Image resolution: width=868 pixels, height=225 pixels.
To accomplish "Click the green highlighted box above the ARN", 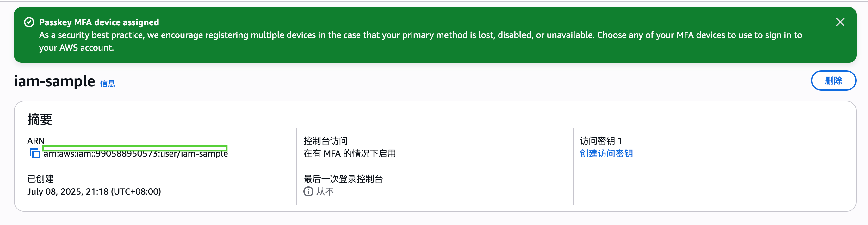I will [x=136, y=147].
